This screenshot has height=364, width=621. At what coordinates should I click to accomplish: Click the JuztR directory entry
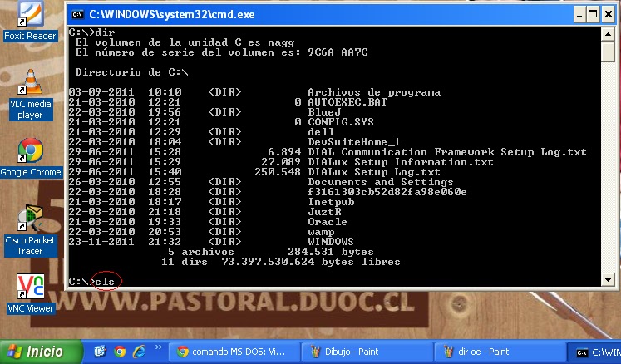[x=324, y=212]
